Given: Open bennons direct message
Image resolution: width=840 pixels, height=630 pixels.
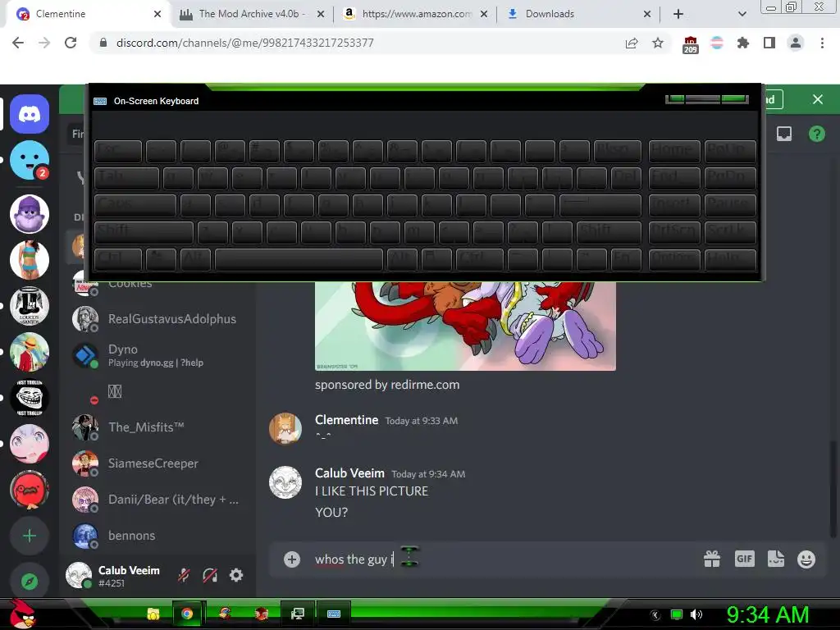Looking at the screenshot, I should coord(158,535).
